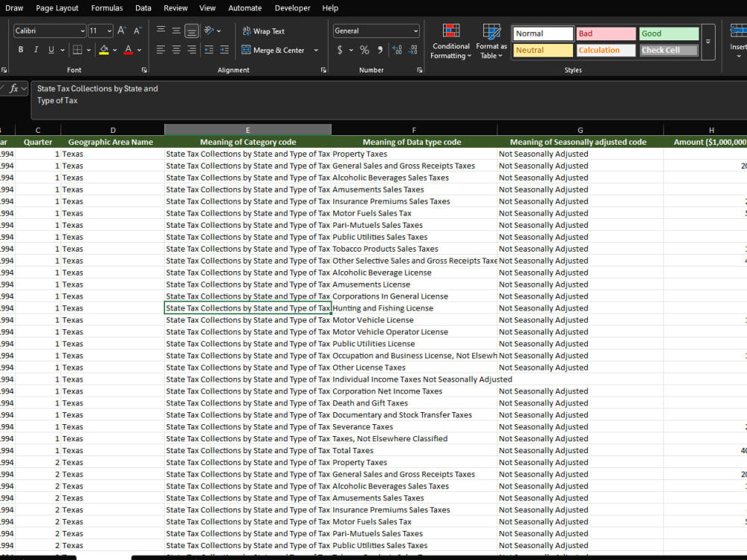Expand the cell styles gallery
This screenshot has height=560, width=747.
[x=708, y=42]
